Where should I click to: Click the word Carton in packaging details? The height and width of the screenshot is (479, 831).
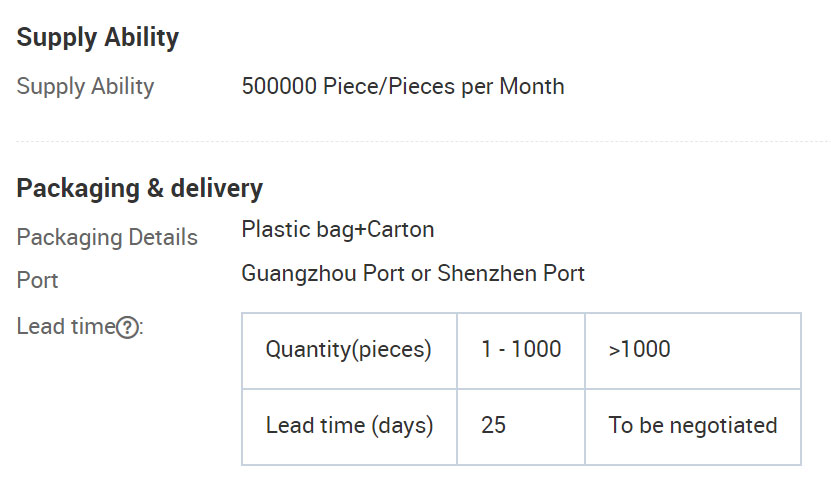400,230
